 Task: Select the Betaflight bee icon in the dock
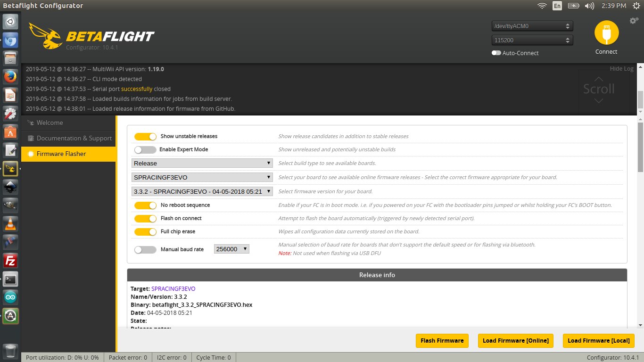tap(11, 168)
